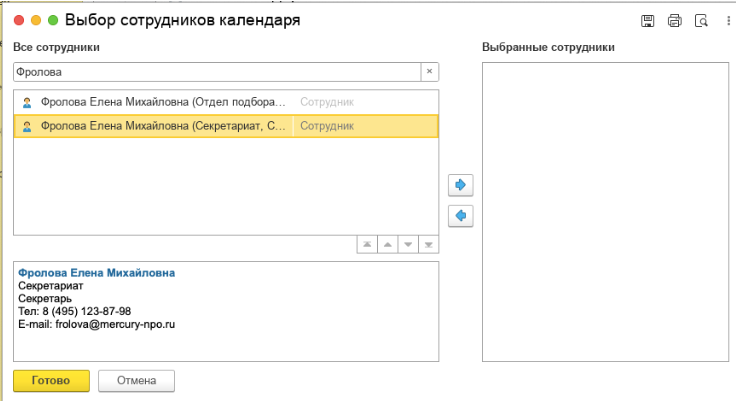
Task: Click the red close window button
Action: coord(19,20)
